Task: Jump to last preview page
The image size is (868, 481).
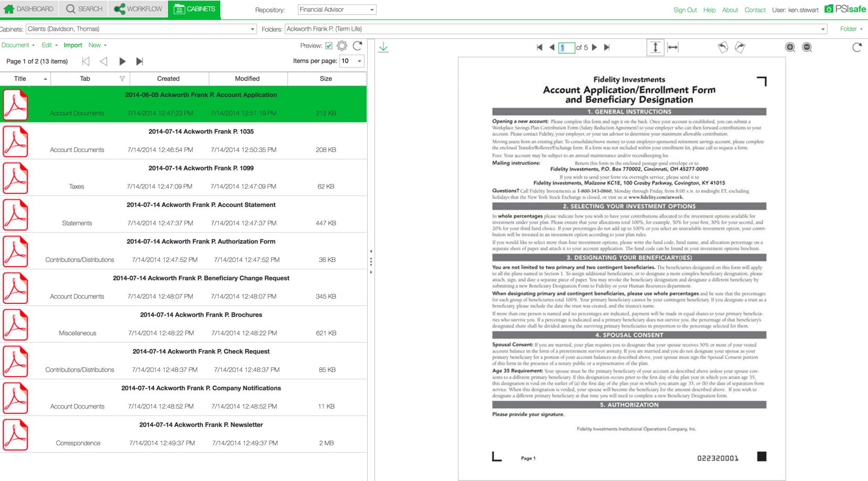Action: click(607, 47)
